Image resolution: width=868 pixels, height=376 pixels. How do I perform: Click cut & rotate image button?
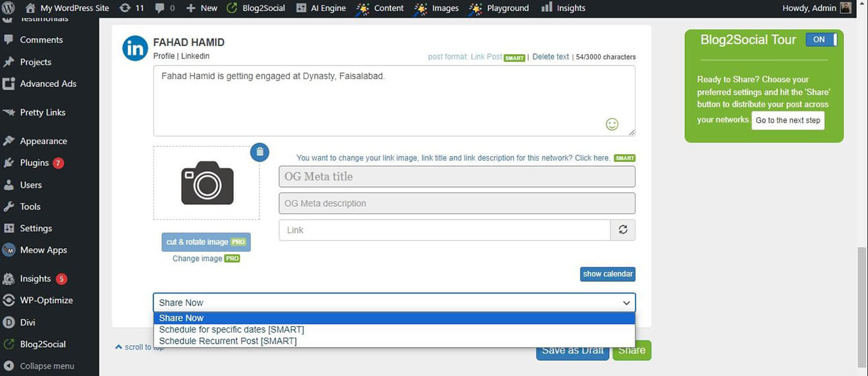tap(206, 242)
